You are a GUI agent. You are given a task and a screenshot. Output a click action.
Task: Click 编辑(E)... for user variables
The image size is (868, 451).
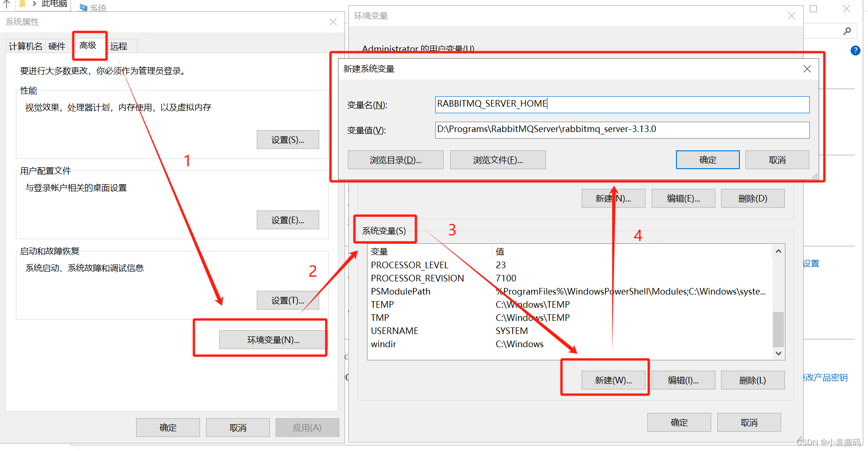[x=683, y=198]
